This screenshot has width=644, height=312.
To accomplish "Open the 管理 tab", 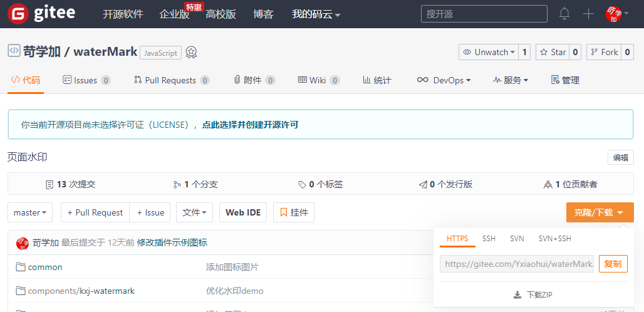I will click(565, 80).
